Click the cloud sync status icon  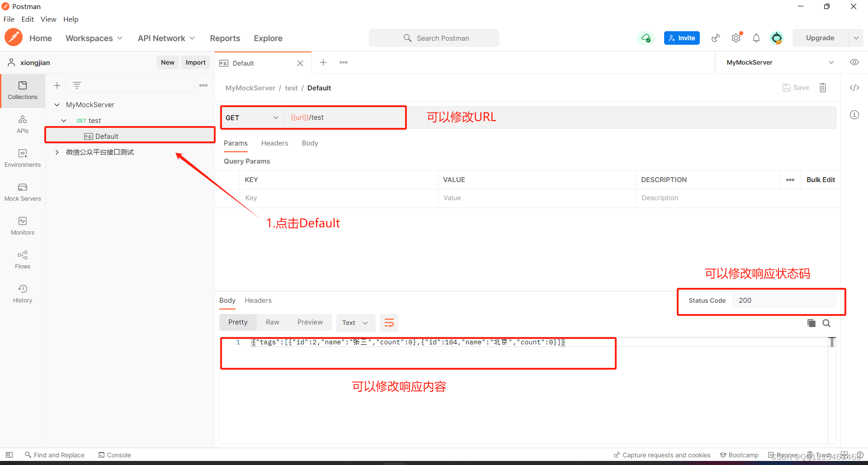tap(646, 38)
